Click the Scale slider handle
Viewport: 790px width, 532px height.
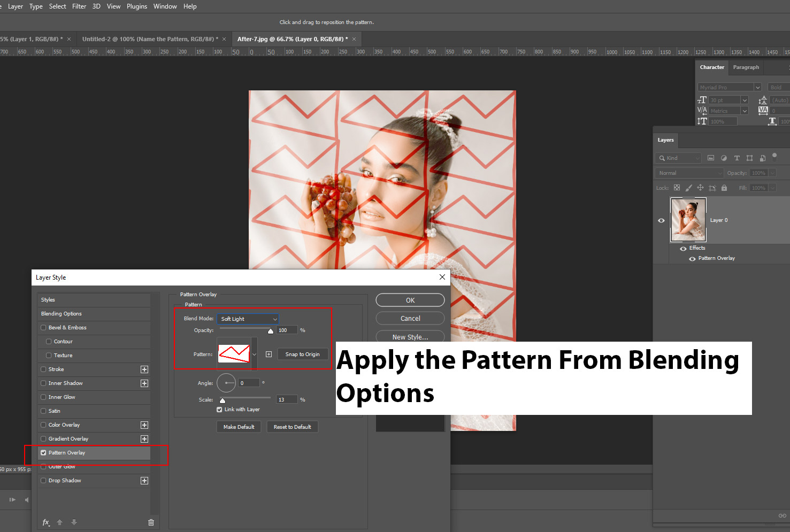pyautogui.click(x=223, y=400)
